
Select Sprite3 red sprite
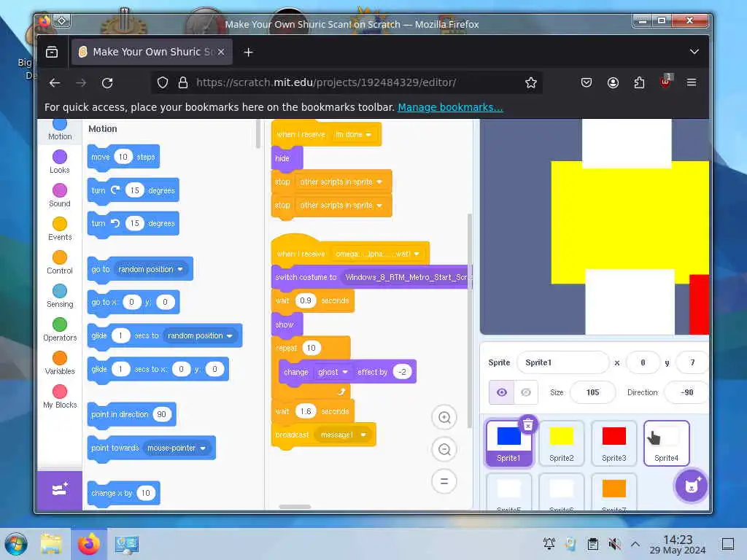tap(614, 443)
